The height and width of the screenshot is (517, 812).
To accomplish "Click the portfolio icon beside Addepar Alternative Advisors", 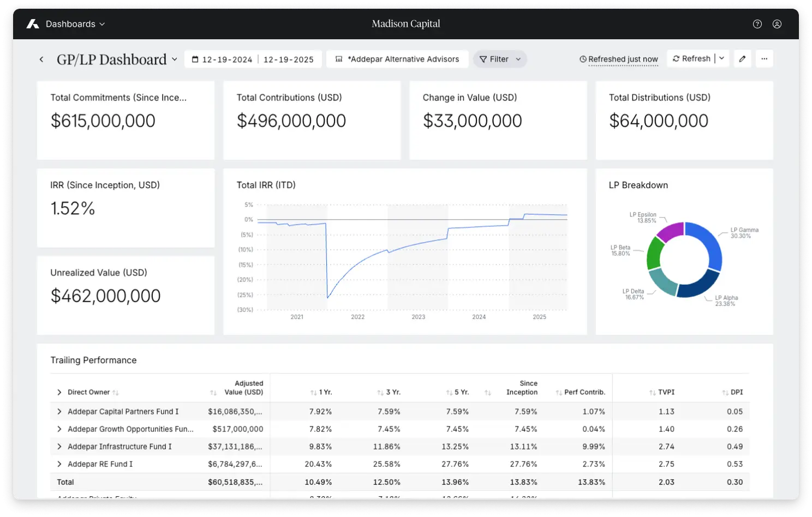I will coord(339,59).
